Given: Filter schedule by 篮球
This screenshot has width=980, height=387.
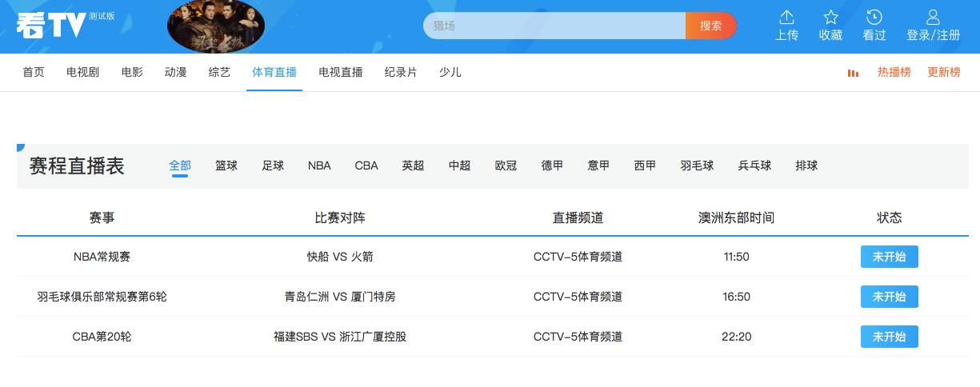Looking at the screenshot, I should (226, 166).
